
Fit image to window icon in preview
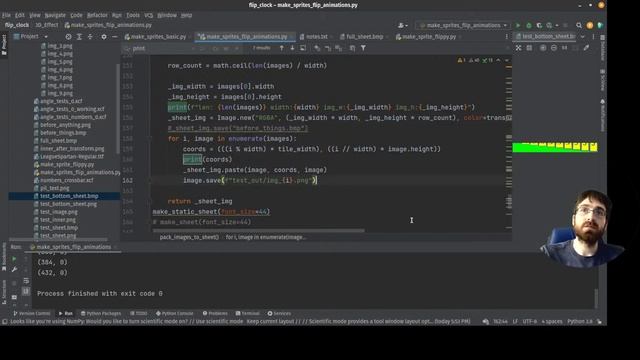coord(518,48)
